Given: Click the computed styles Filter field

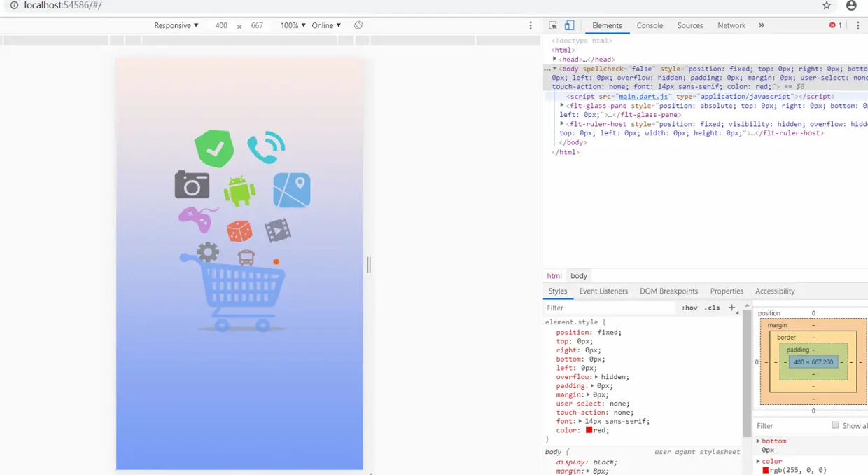Looking at the screenshot, I should click(x=791, y=426).
